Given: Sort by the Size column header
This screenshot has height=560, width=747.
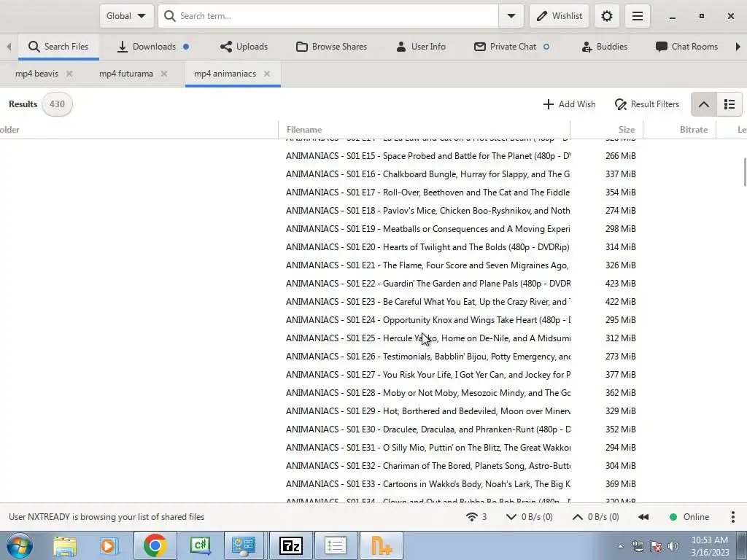Looking at the screenshot, I should (x=606, y=130).
